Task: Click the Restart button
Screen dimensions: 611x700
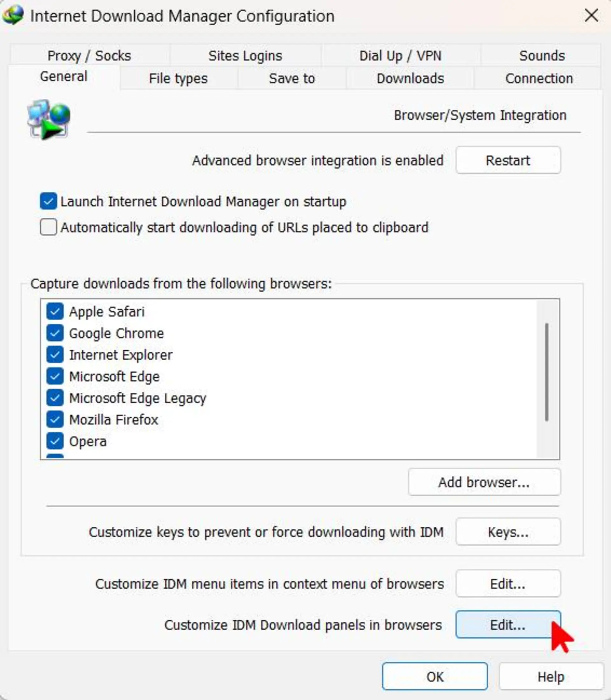Action: [508, 160]
